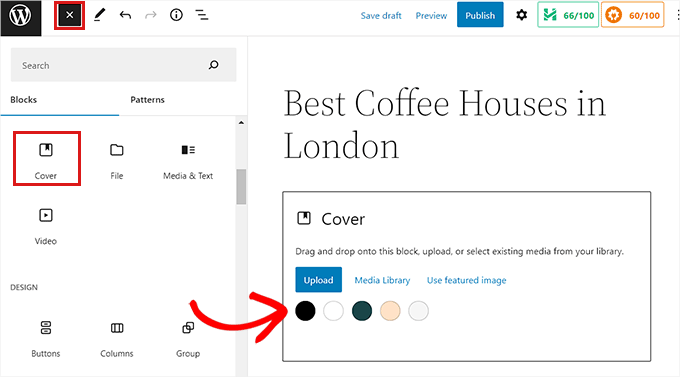This screenshot has height=377, width=680.
Task: Click the block list scrollbar thumb
Action: point(241,187)
